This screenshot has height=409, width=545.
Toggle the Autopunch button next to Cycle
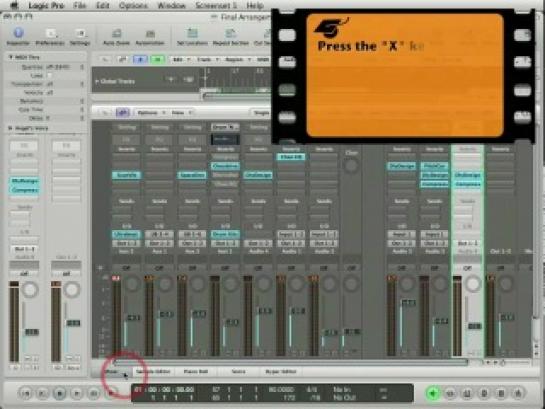coord(450,393)
